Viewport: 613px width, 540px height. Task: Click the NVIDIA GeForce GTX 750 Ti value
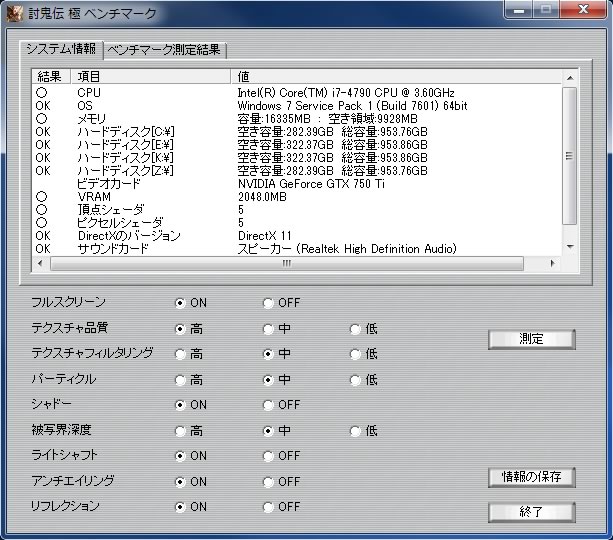(x=311, y=184)
